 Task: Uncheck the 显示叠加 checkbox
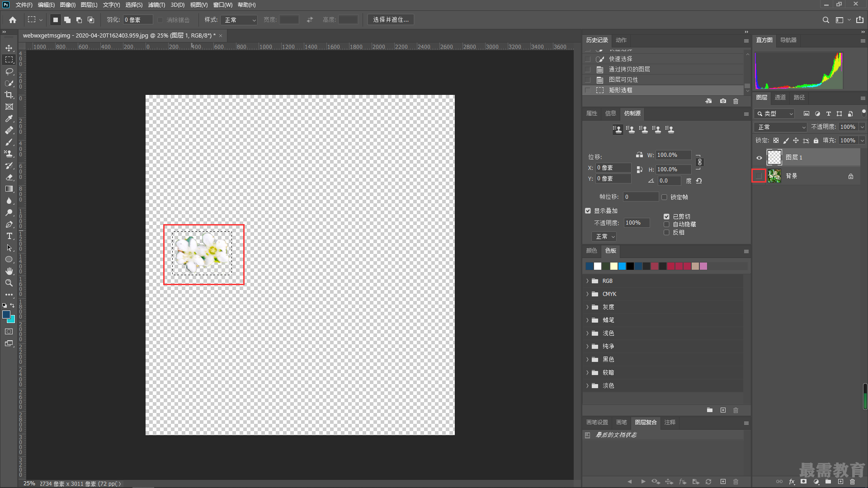coord(588,211)
